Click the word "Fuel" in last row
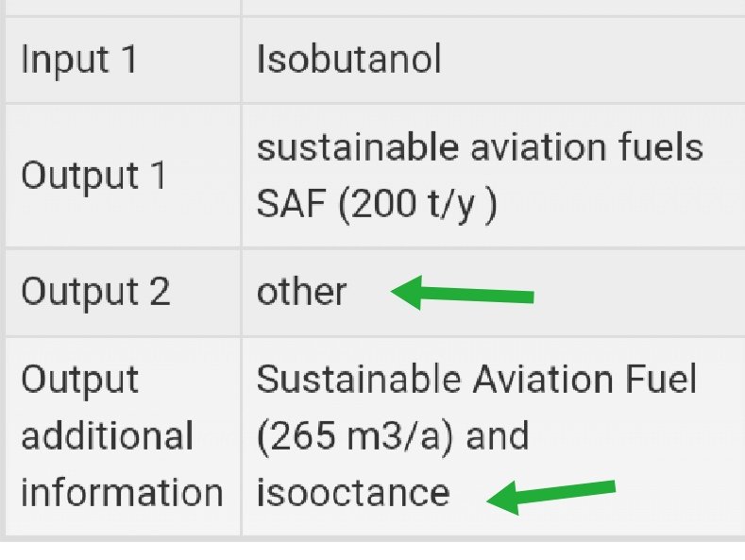The height and width of the screenshot is (560, 745). (660, 380)
